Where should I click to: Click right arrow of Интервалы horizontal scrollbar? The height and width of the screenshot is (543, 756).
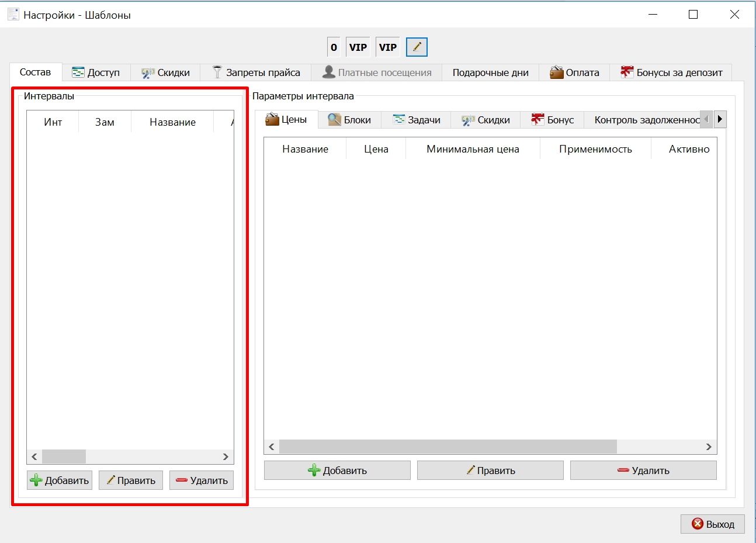pos(226,456)
